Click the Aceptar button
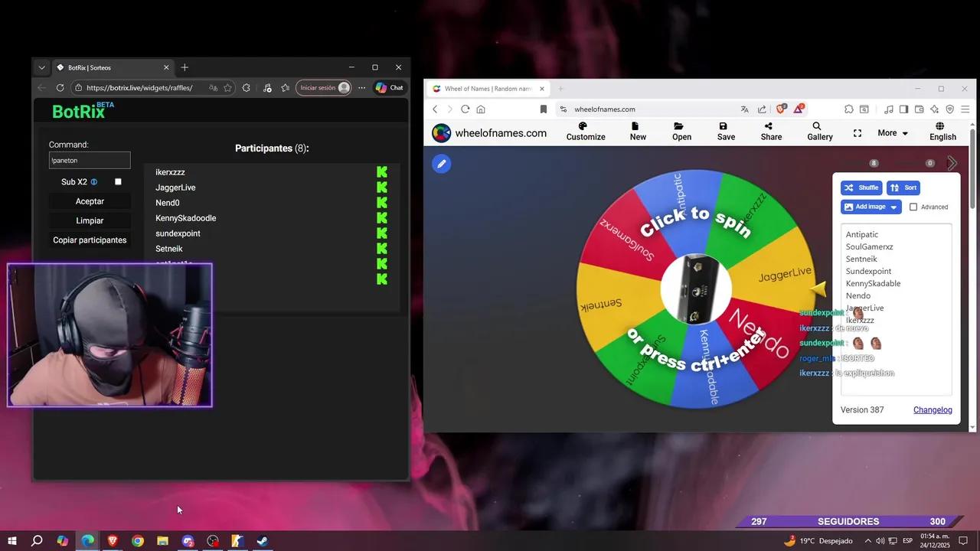This screenshot has height=551, width=980. click(x=90, y=201)
